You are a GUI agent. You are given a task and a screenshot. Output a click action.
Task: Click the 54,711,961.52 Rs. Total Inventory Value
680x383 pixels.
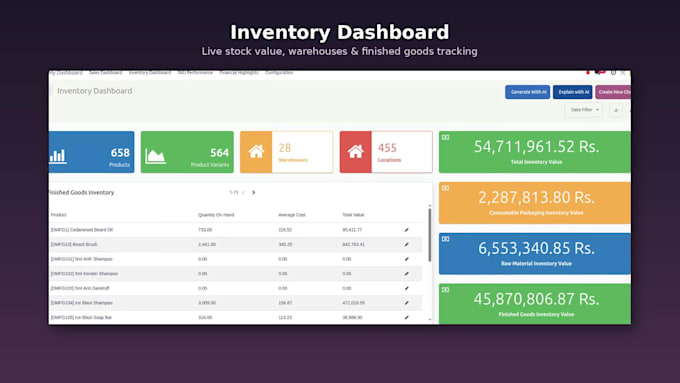tap(536, 147)
